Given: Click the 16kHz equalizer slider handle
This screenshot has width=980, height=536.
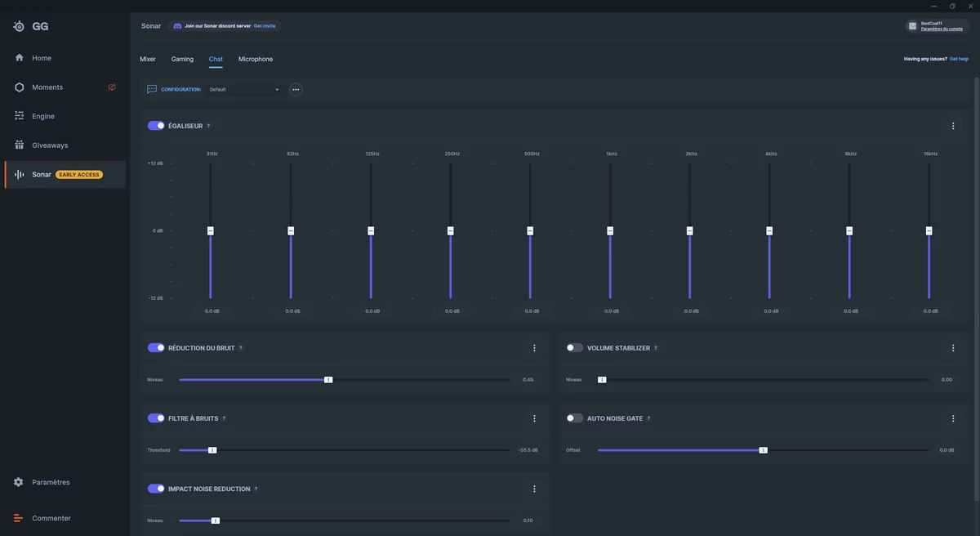Looking at the screenshot, I should point(929,231).
